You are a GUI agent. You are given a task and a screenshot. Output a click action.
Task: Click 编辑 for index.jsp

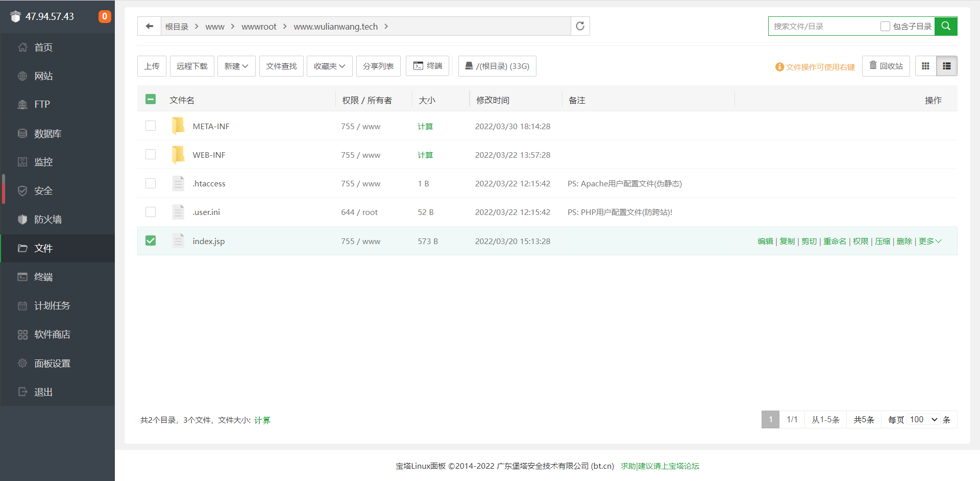765,241
